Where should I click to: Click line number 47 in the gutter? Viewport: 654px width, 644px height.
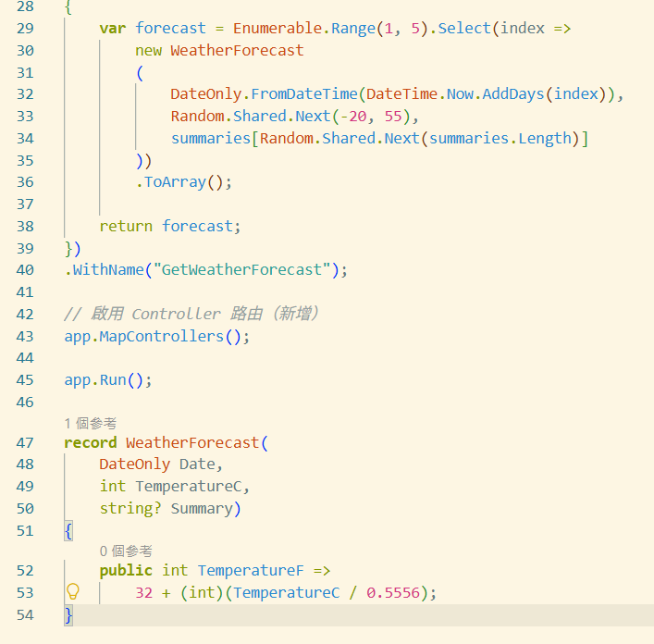25,442
